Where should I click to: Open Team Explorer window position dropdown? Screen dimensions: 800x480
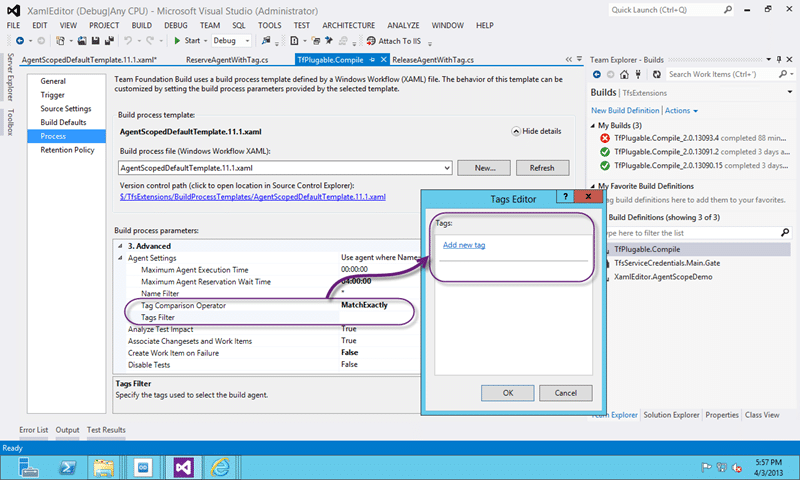click(x=768, y=60)
